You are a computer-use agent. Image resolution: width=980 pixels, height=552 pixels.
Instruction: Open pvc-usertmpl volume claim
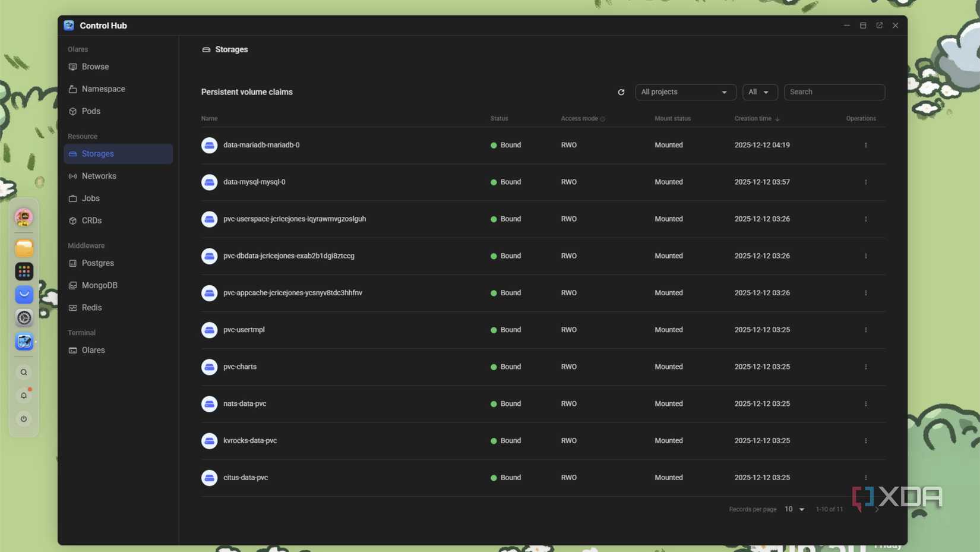pos(244,330)
